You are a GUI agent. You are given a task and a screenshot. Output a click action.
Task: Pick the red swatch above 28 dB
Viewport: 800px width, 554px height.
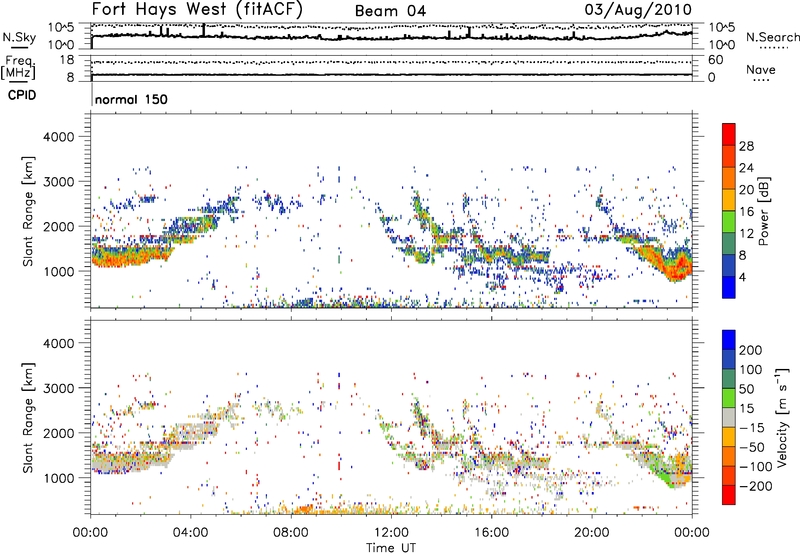[x=729, y=134]
